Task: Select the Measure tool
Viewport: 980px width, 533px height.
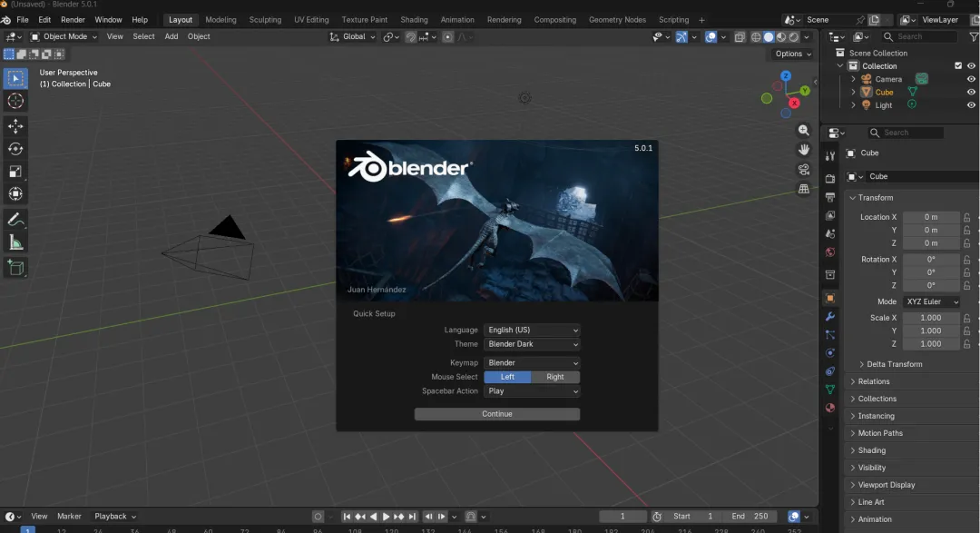Action: (15, 242)
